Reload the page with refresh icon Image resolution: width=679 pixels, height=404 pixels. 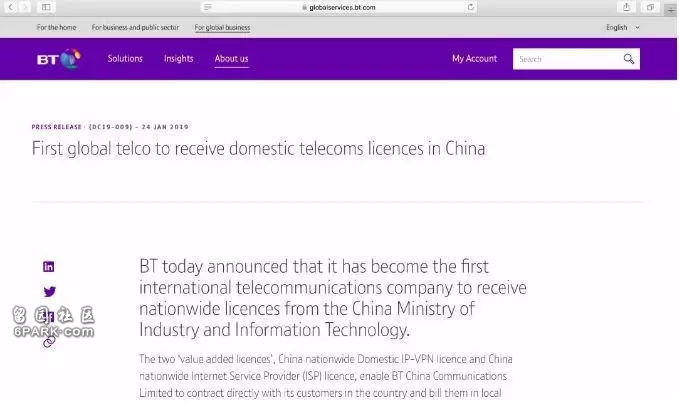471,7
